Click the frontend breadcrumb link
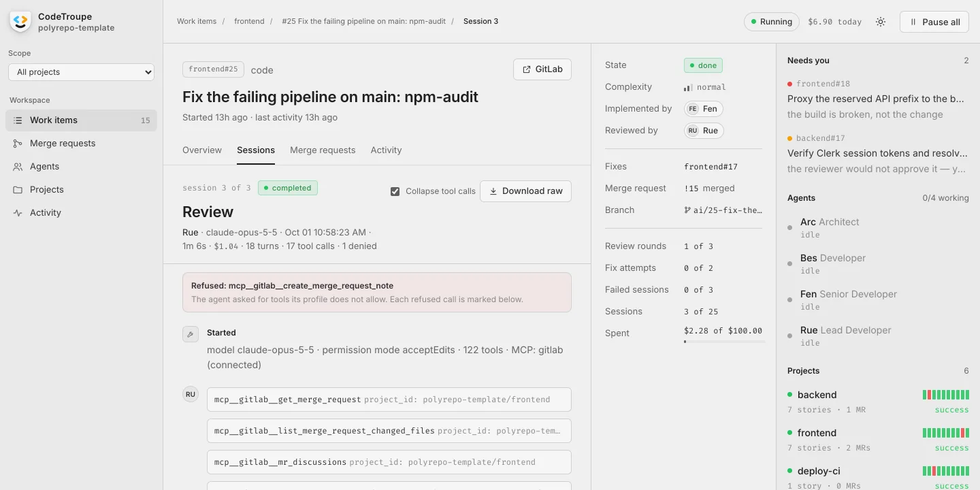 249,21
